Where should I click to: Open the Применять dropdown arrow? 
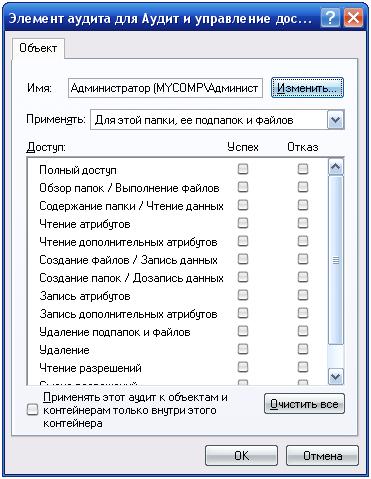pyautogui.click(x=335, y=120)
